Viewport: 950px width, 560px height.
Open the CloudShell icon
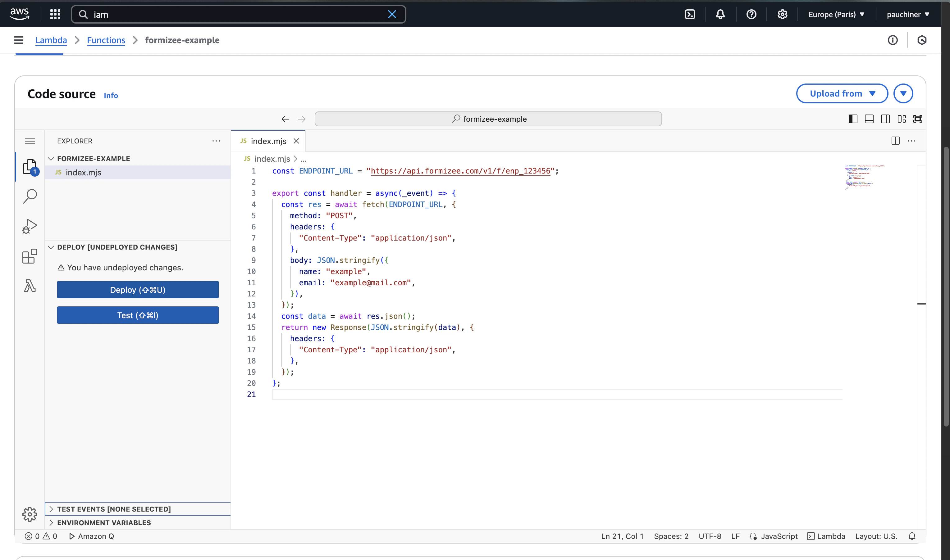pos(690,14)
